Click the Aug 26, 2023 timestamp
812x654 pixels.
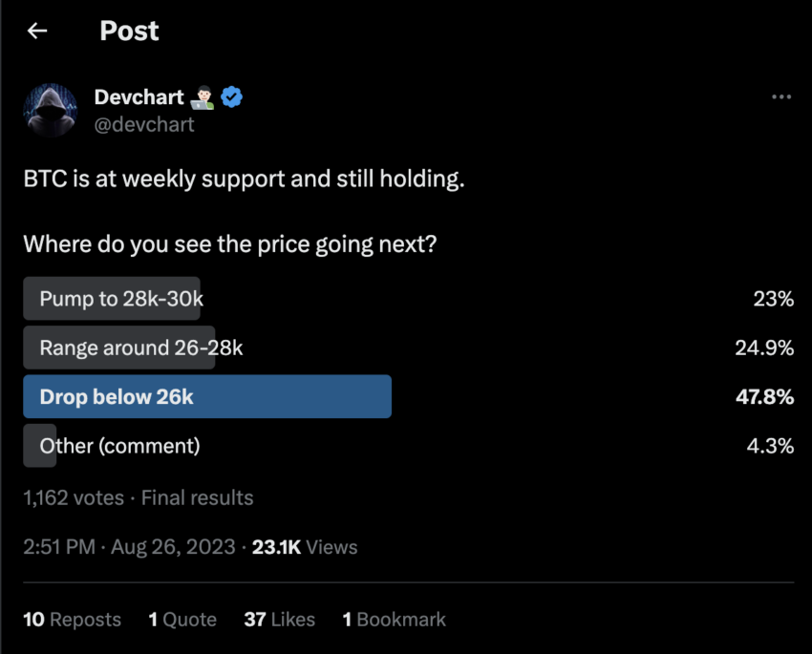point(173,547)
